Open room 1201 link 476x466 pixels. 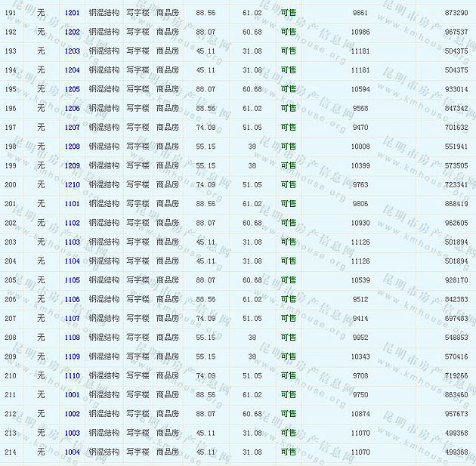click(72, 13)
